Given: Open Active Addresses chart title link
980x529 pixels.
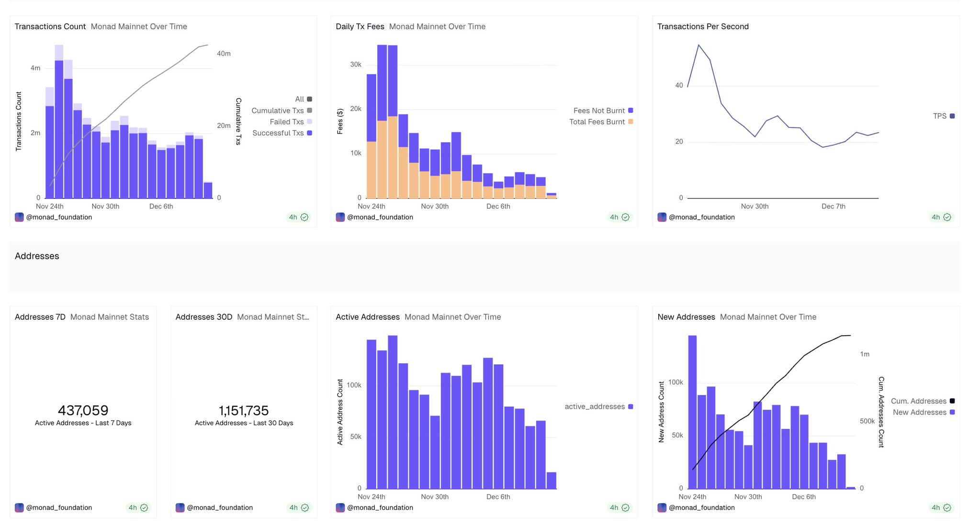Looking at the screenshot, I should (368, 317).
